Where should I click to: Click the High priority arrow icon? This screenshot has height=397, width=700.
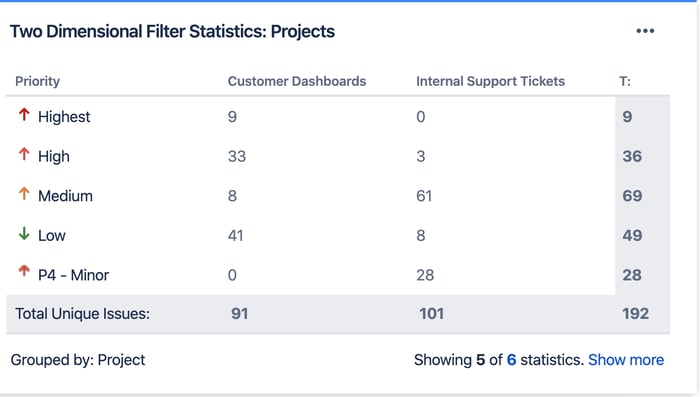point(24,155)
